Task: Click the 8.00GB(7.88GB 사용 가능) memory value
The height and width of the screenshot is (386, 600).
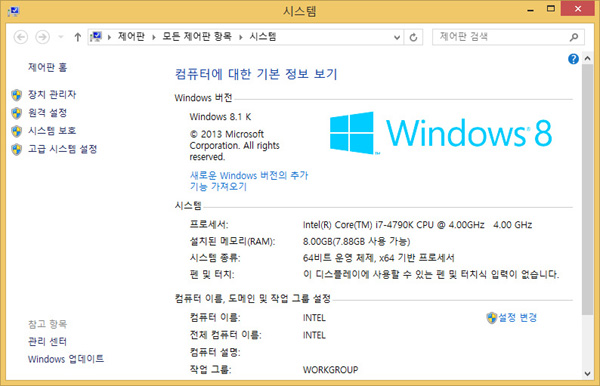Action: 356,241
